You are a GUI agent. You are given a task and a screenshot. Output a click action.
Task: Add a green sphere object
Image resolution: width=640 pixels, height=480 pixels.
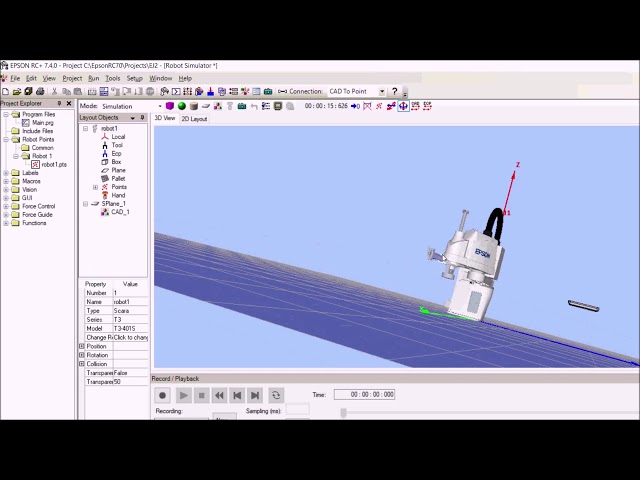tap(182, 106)
